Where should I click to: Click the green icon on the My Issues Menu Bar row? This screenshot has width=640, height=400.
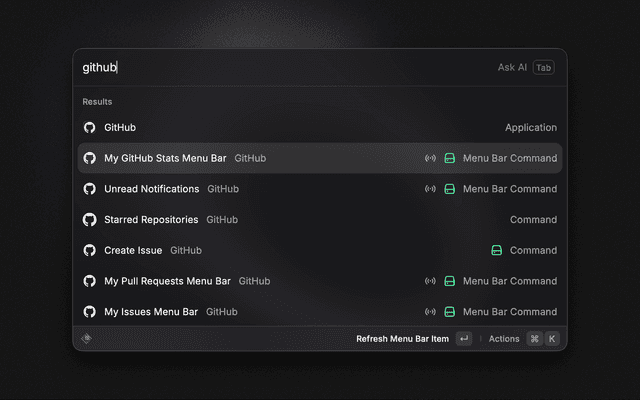click(449, 312)
